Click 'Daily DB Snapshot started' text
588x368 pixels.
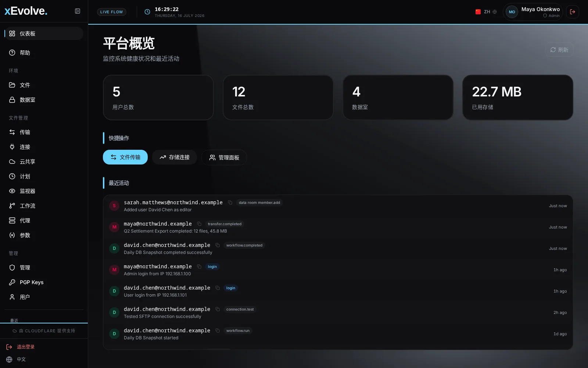[151, 338]
